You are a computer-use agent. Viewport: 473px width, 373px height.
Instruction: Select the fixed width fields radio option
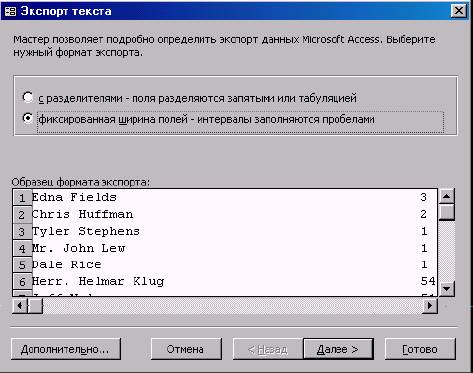pyautogui.click(x=28, y=118)
